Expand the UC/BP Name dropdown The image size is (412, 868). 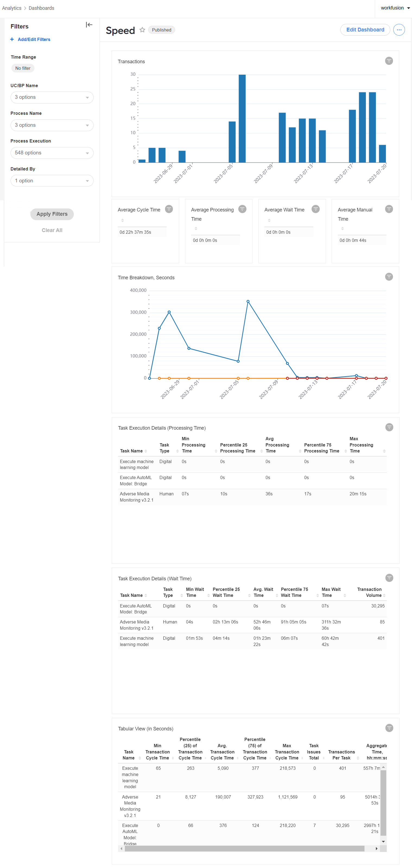52,97
